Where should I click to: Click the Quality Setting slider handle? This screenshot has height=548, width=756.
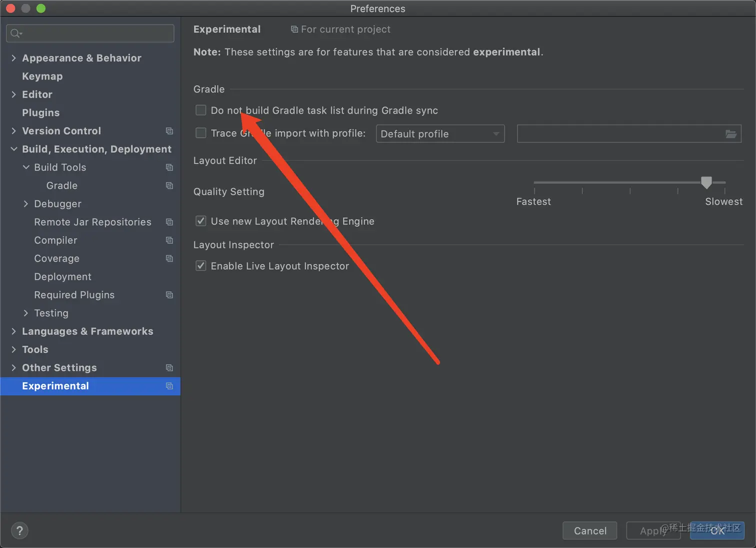(706, 183)
